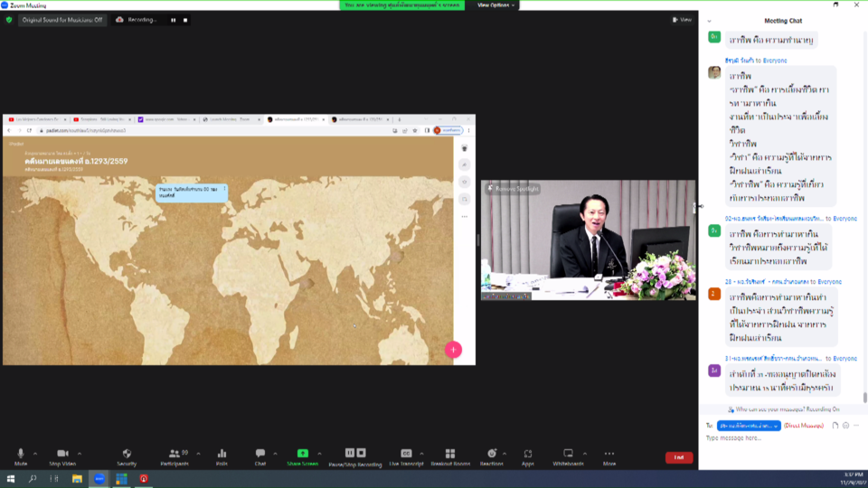Toggle the Chat panel icon
Viewport: 868px width, 488px height.
tap(260, 454)
